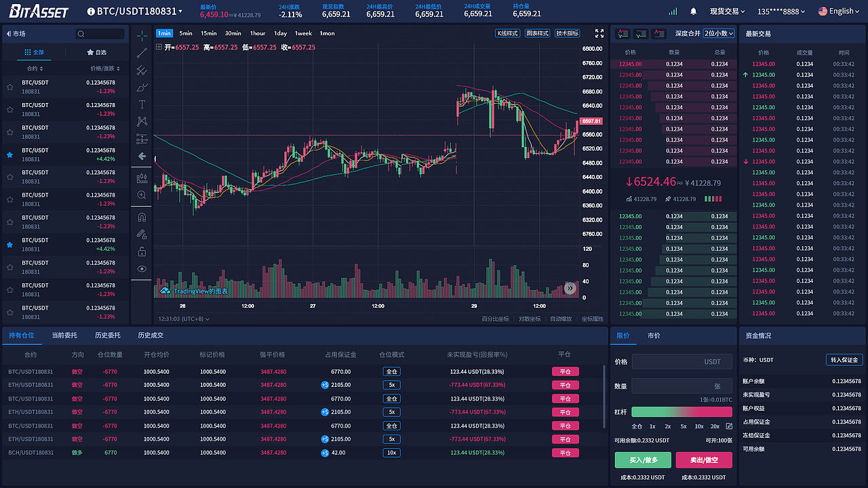Viewport: 868px width, 488px height.
Task: Pick the brush drawing tool
Action: (x=142, y=87)
